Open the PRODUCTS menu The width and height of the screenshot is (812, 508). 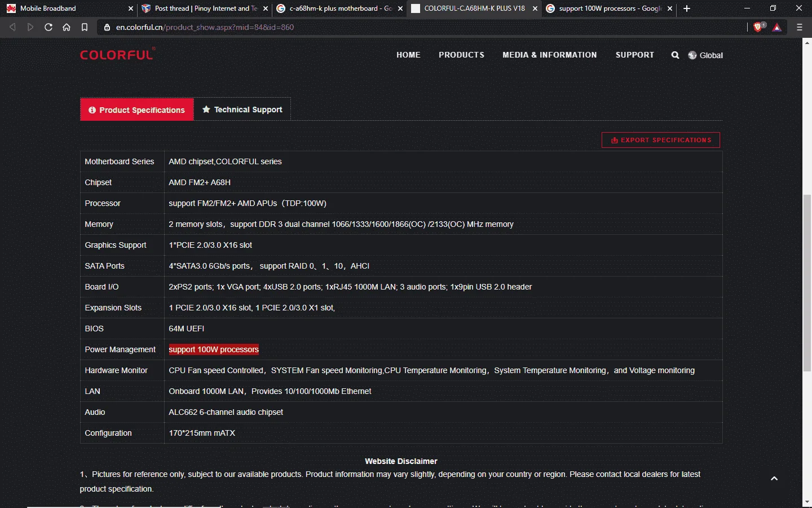461,55
